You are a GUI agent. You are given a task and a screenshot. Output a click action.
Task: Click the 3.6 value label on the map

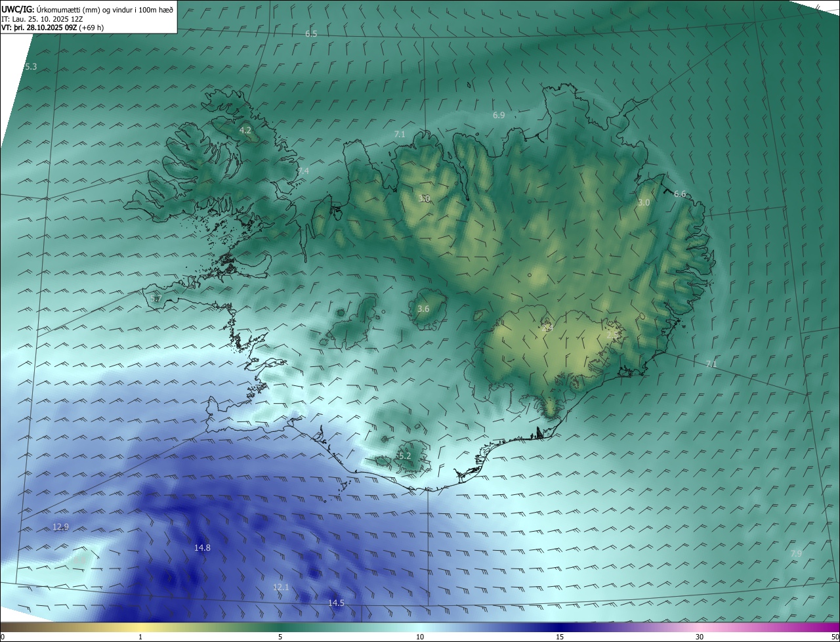(423, 309)
